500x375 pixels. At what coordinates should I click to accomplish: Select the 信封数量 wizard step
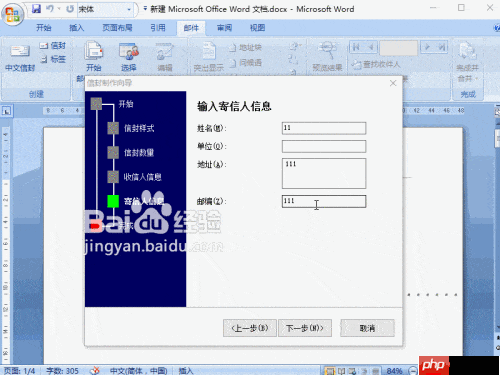pos(139,153)
